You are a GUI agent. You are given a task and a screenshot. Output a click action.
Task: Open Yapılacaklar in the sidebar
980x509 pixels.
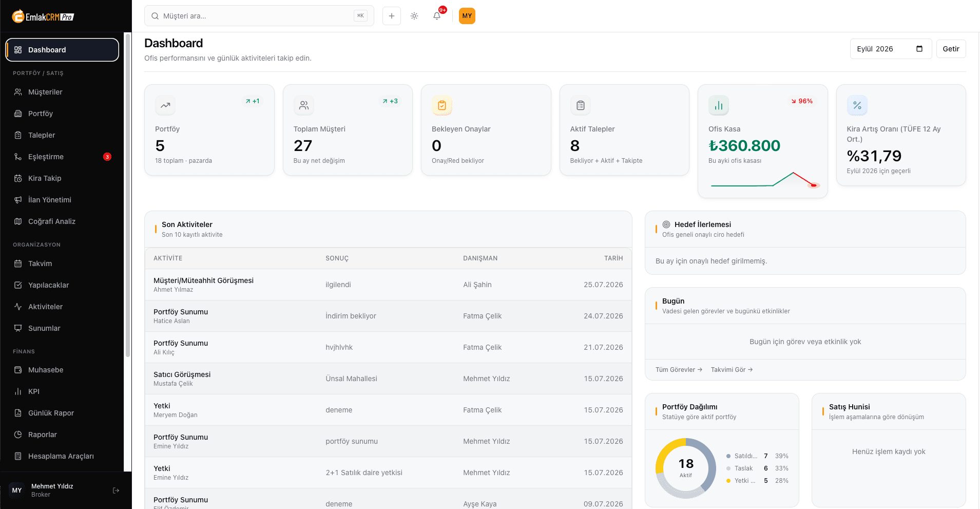[62, 285]
